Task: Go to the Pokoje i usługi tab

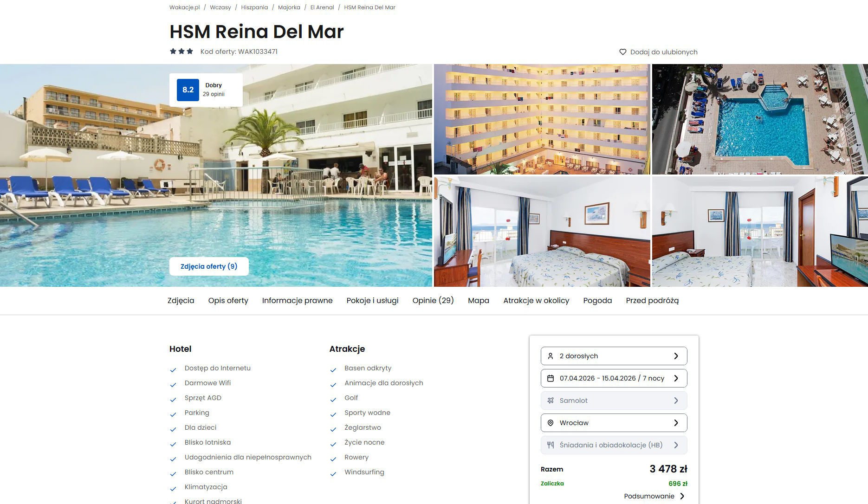Action: tap(373, 301)
